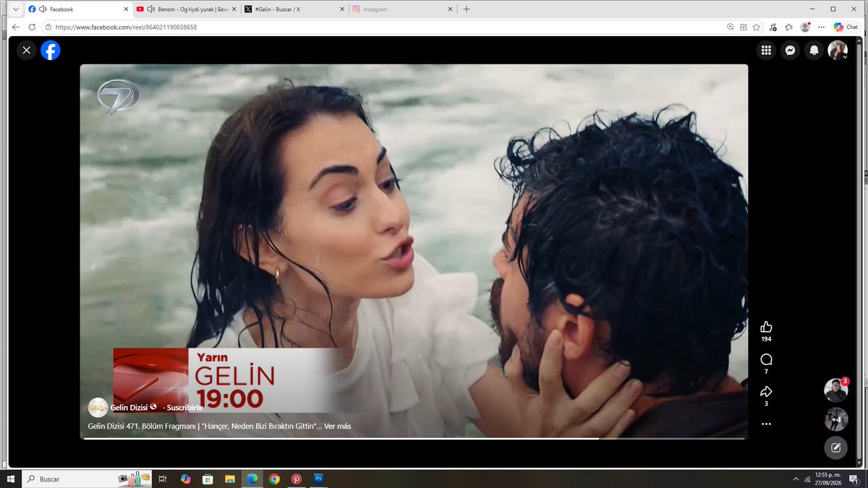Image resolution: width=868 pixels, height=488 pixels.
Task: Open the notifications bell
Action: (x=814, y=50)
